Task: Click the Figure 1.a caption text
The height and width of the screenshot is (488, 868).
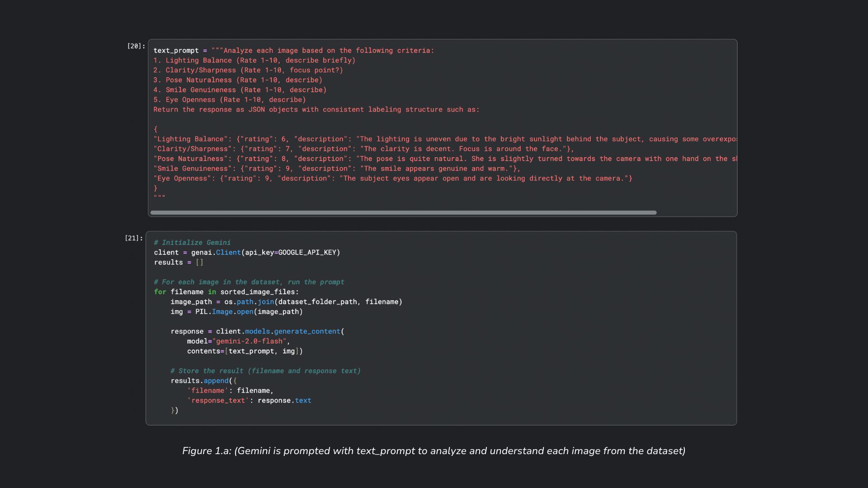Action: (434, 451)
